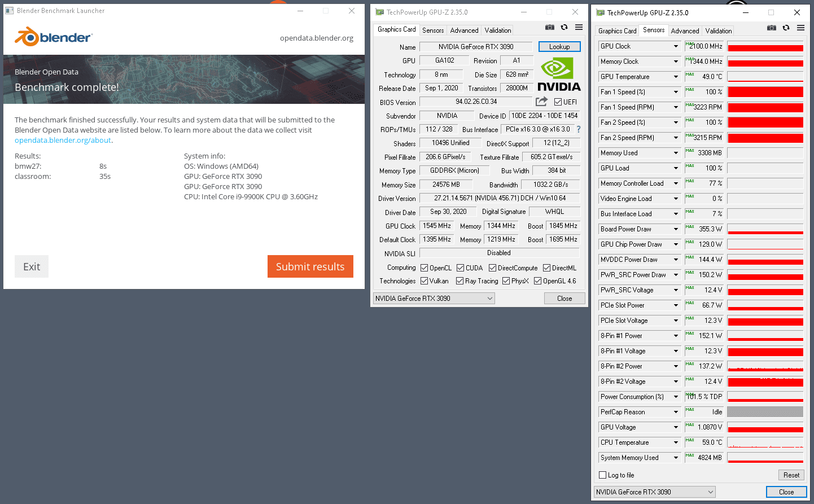Click the MAX indicator of GPU Temperature reading
Screen dimensions: 814x504
[x=689, y=74]
